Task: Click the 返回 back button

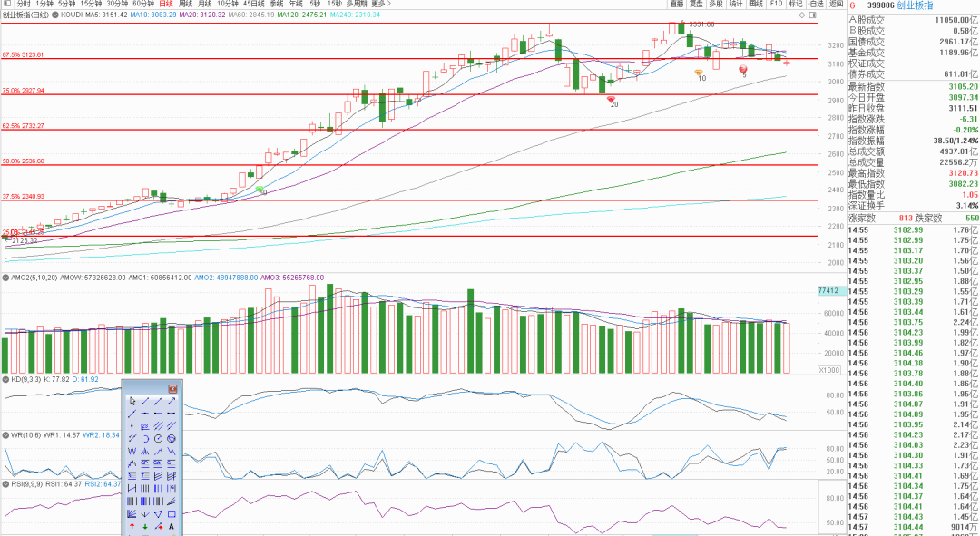Action: pos(837,4)
